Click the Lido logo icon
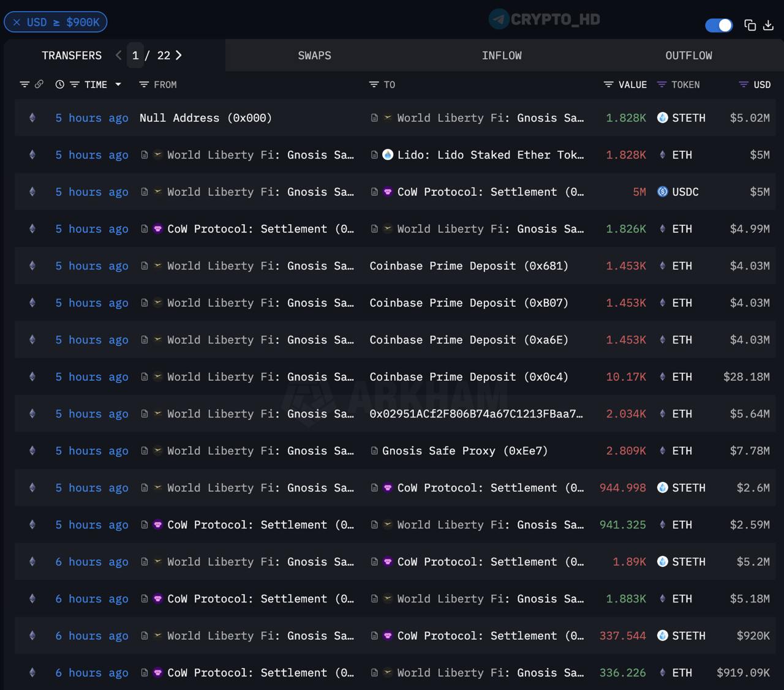Screen dimensions: 784x690 pos(388,155)
